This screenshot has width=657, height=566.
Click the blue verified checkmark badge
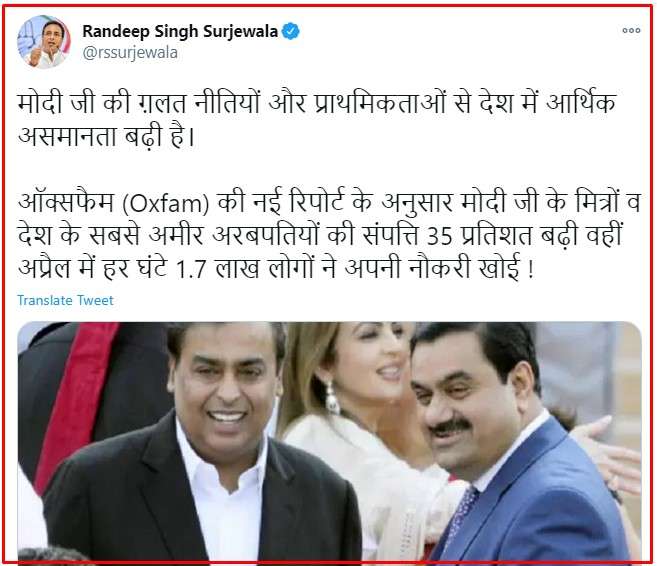point(290,31)
